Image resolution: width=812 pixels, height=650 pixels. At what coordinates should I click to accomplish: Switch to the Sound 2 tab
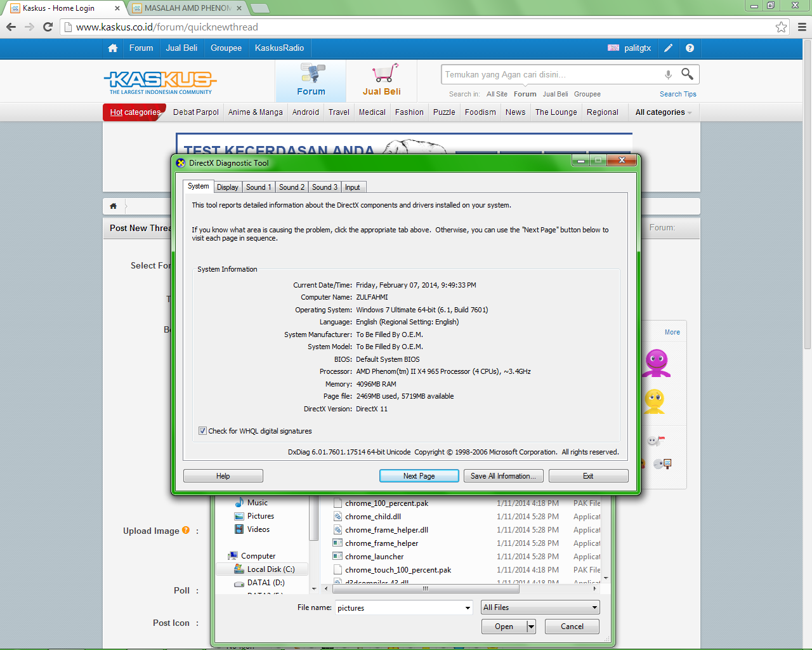click(292, 187)
